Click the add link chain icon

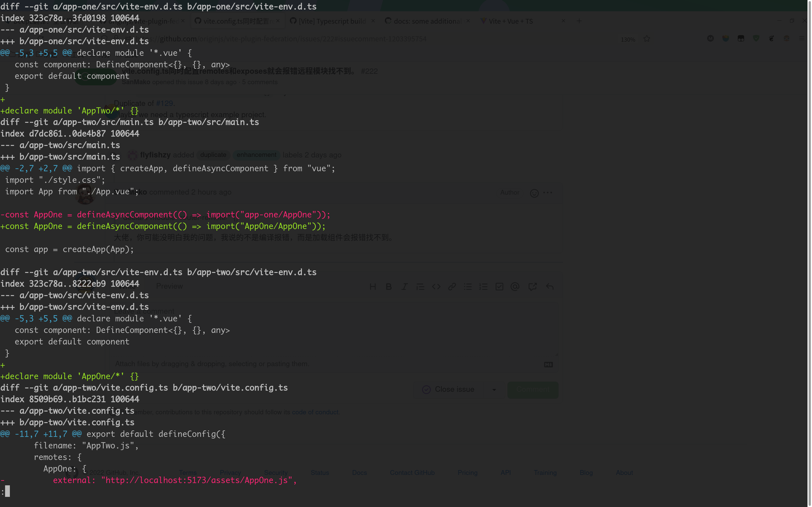(452, 287)
